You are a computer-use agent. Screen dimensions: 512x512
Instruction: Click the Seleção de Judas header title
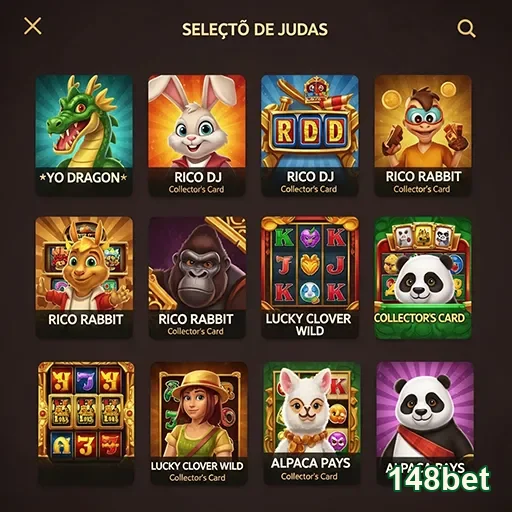[255, 29]
